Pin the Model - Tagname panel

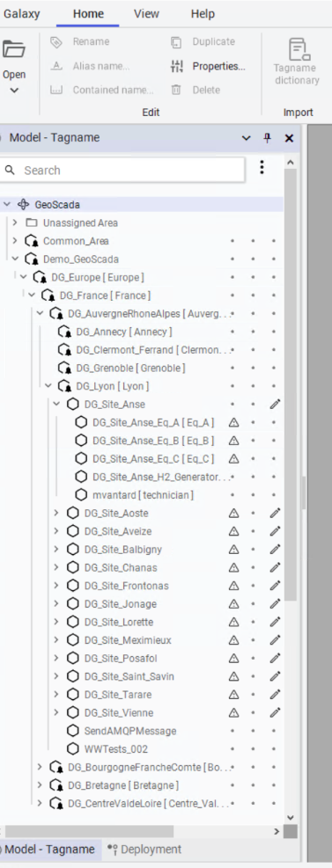point(267,138)
